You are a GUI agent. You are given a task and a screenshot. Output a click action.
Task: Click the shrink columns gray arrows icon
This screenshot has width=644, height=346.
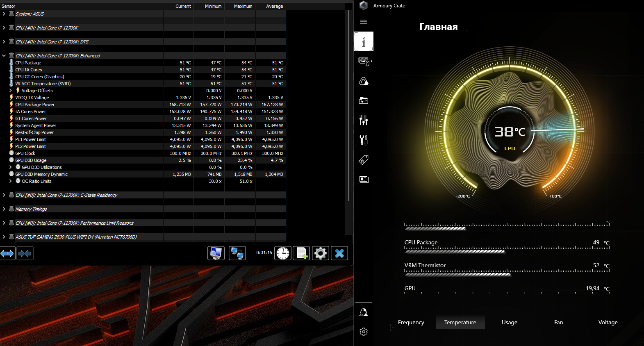pos(25,253)
